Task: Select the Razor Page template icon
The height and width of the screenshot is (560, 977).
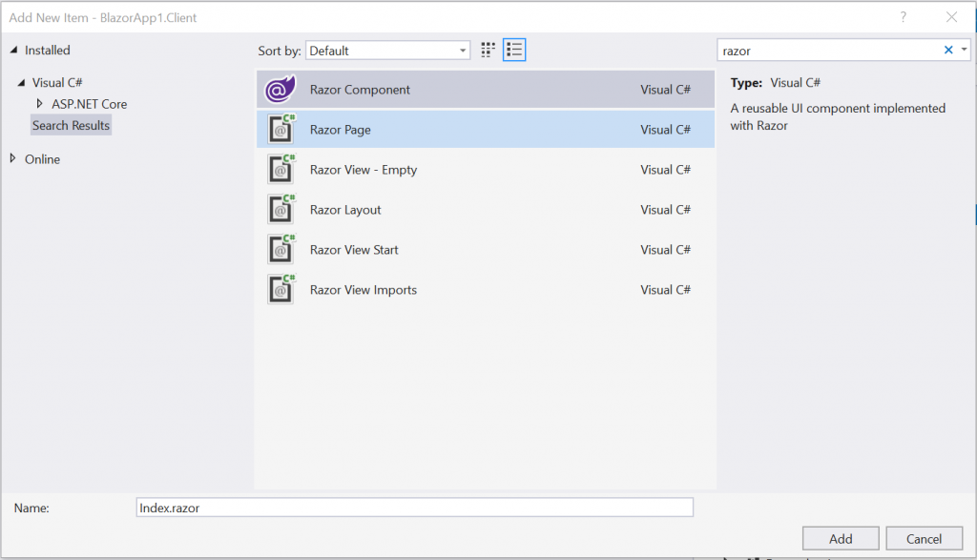Action: (x=280, y=129)
